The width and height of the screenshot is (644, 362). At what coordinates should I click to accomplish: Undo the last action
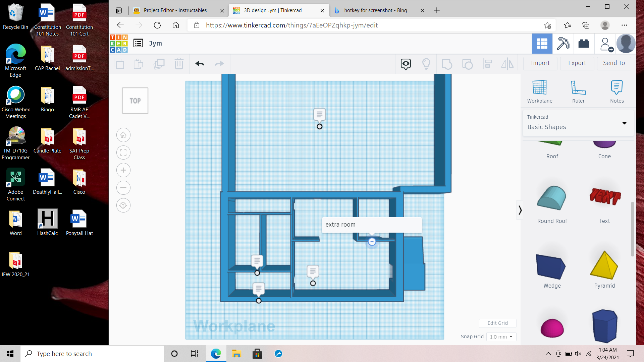[200, 64]
